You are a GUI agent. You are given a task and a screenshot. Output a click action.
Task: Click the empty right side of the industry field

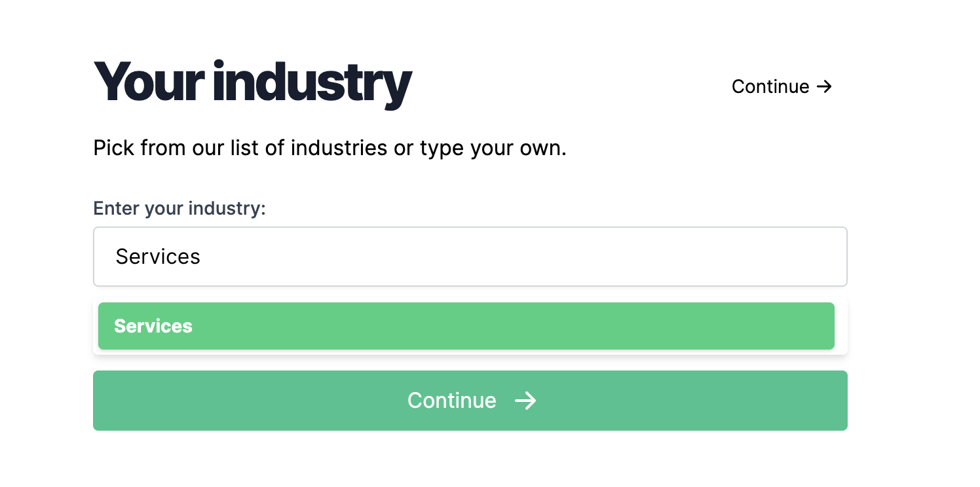721,257
